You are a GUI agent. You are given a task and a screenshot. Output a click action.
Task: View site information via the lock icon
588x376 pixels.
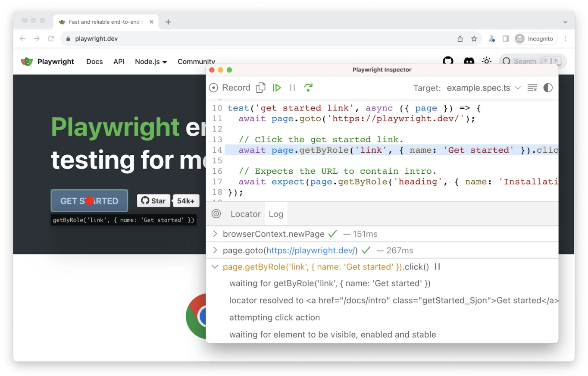(x=68, y=39)
